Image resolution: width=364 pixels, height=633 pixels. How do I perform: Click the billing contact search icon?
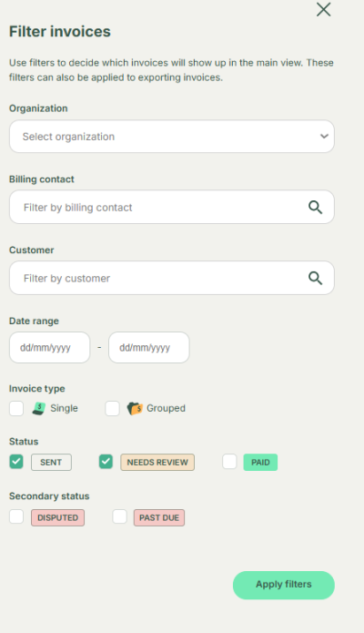tap(315, 207)
